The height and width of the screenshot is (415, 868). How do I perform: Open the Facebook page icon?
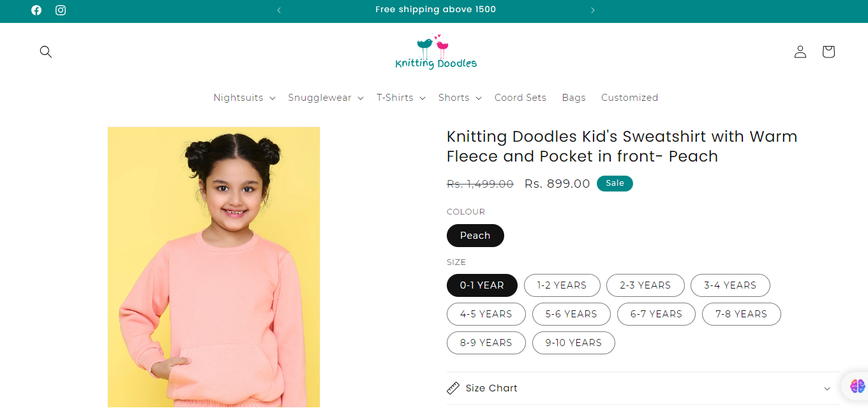pyautogui.click(x=36, y=10)
